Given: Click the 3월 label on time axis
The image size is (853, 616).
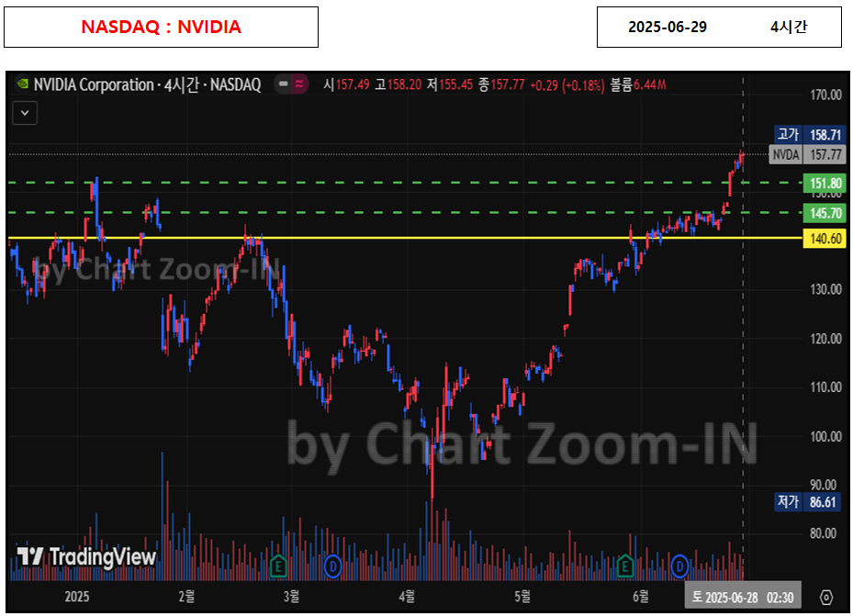Looking at the screenshot, I should [x=292, y=597].
